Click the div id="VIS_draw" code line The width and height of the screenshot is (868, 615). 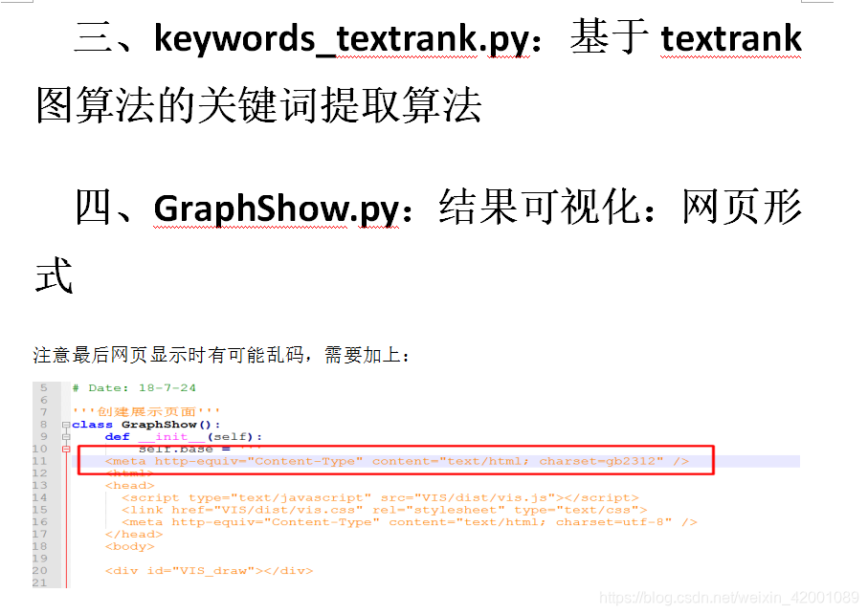209,571
